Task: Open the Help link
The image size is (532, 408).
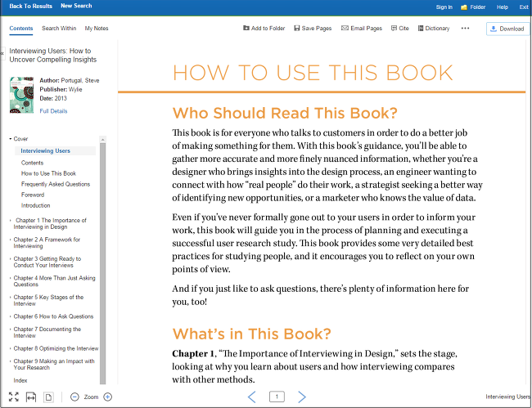Action: (x=503, y=7)
